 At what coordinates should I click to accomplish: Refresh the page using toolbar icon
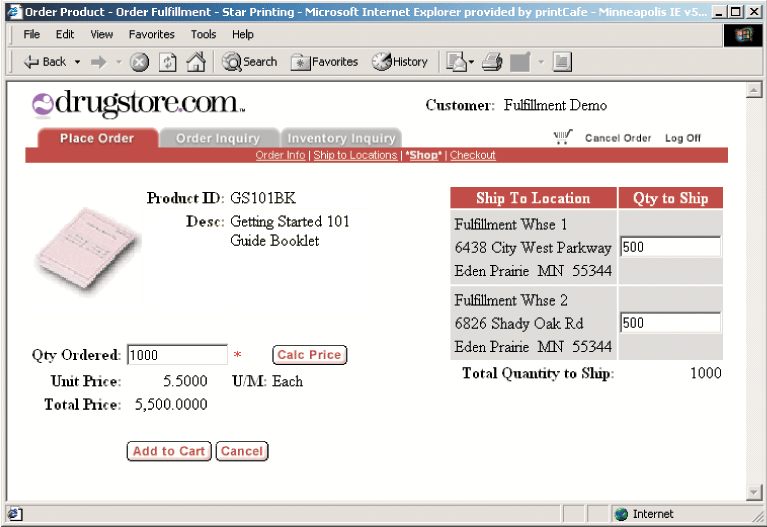click(x=168, y=62)
